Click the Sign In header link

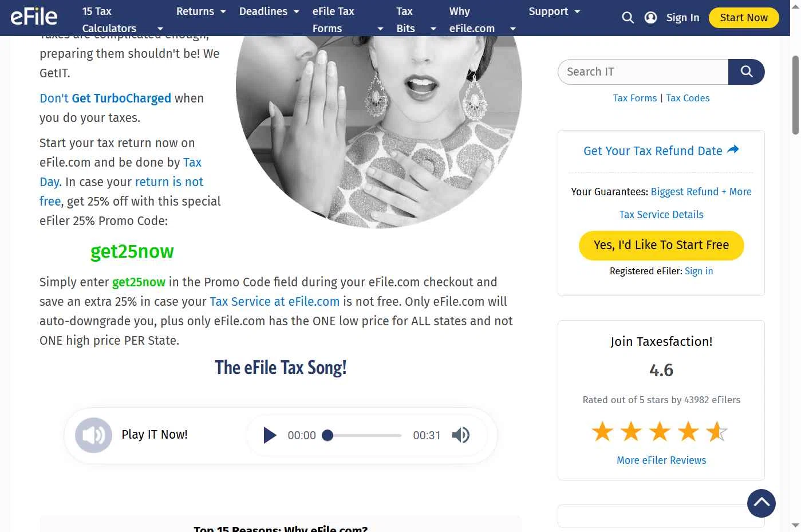click(x=682, y=18)
